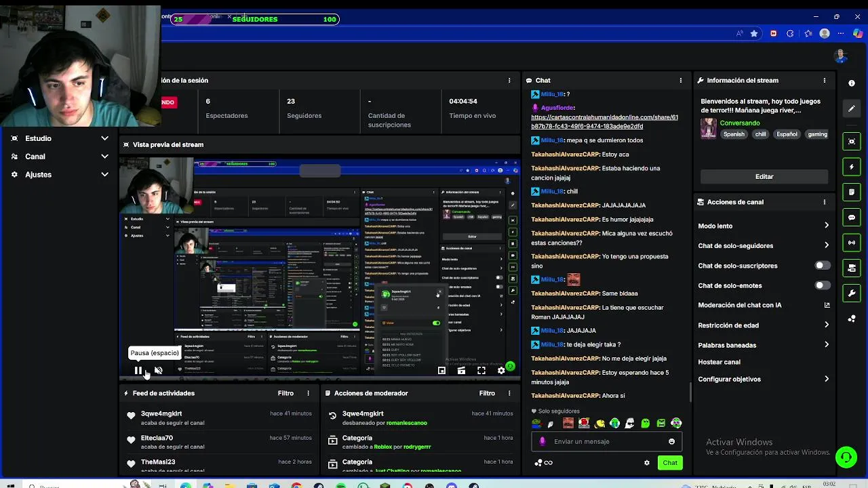Select Hostear canal action
The image size is (868, 488).
719,362
